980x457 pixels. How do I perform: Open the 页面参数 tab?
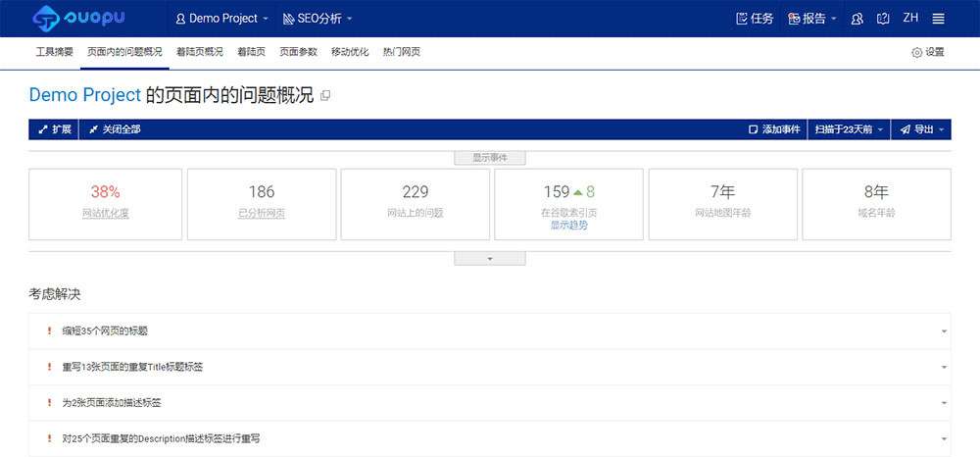point(298,53)
